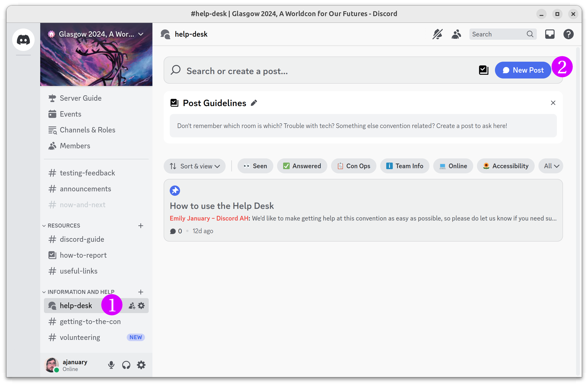This screenshot has width=588, height=385.
Task: Click the help question mark icon
Action: pos(570,34)
